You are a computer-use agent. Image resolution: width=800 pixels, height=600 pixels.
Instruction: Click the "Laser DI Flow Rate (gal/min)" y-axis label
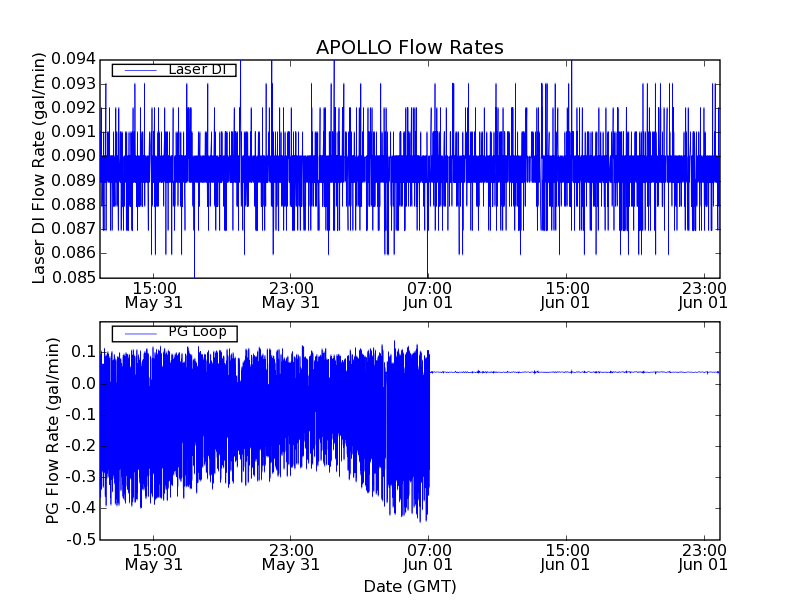[x=40, y=168]
